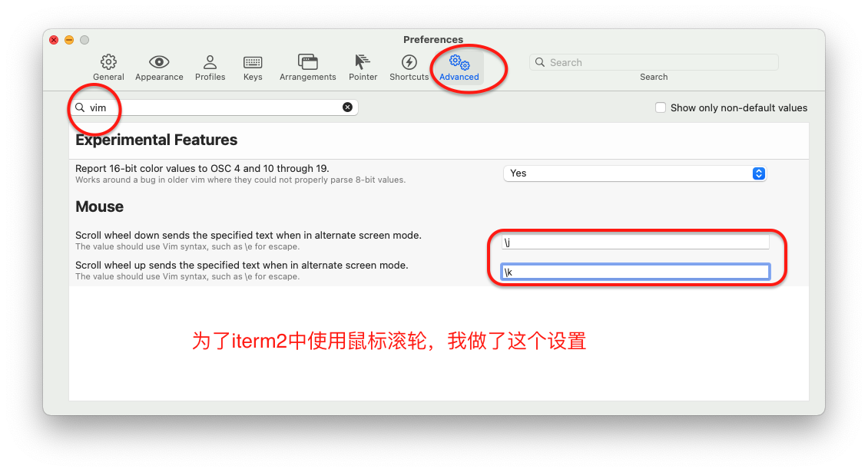
Task: Click 'Works around a bug in older vim' description
Action: [240, 180]
